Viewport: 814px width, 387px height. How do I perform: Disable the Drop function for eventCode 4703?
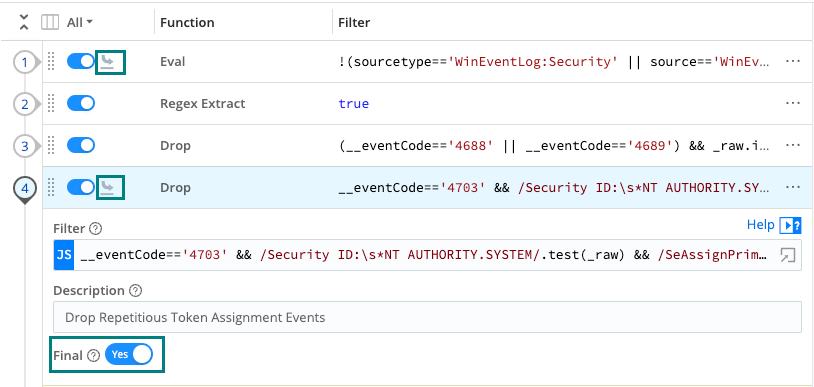click(x=81, y=187)
